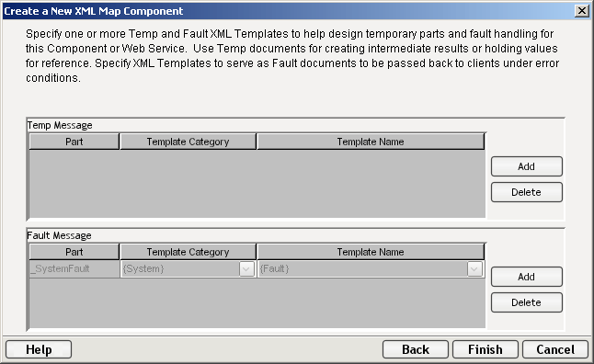Click Template Category header in Fault Message table

pyautogui.click(x=188, y=252)
